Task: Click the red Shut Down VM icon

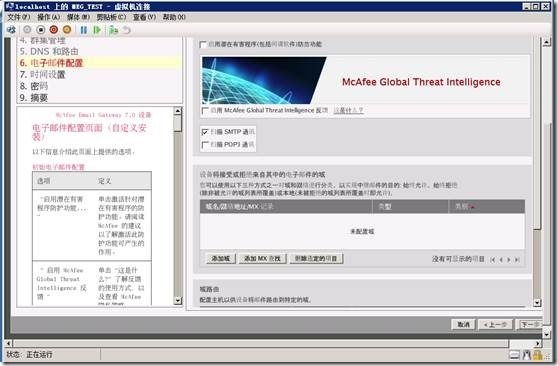Action: (x=54, y=30)
